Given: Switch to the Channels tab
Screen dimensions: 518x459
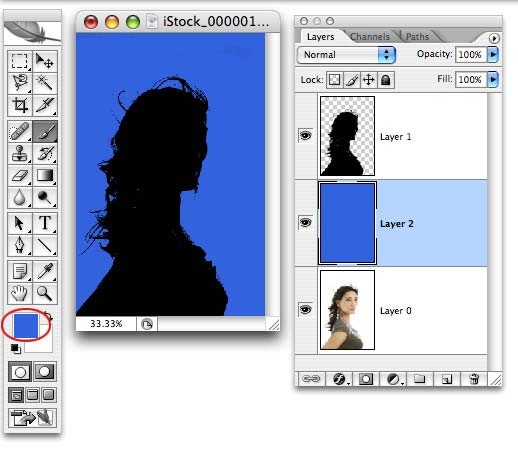Looking at the screenshot, I should click(x=370, y=37).
